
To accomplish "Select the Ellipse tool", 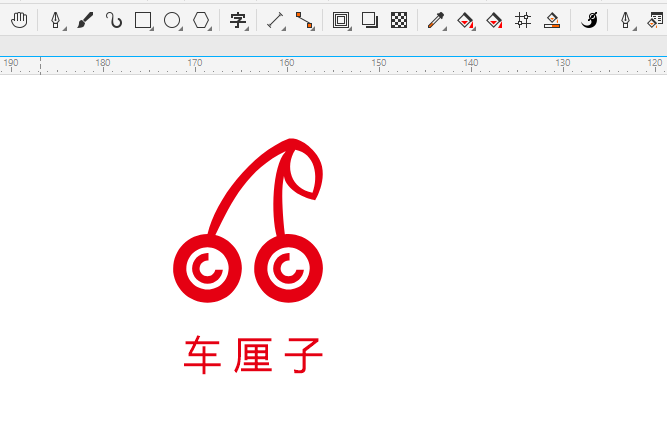I will [x=172, y=20].
